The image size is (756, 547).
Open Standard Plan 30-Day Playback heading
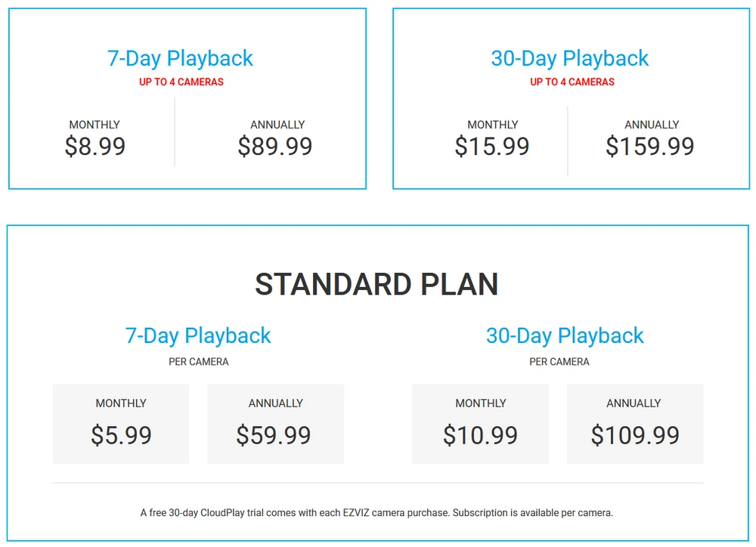(x=565, y=335)
